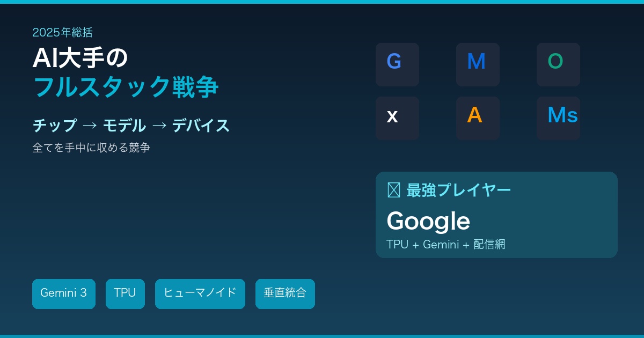Click the large Google text
Image resolution: width=644 pixels, height=338 pixels.
click(x=428, y=221)
